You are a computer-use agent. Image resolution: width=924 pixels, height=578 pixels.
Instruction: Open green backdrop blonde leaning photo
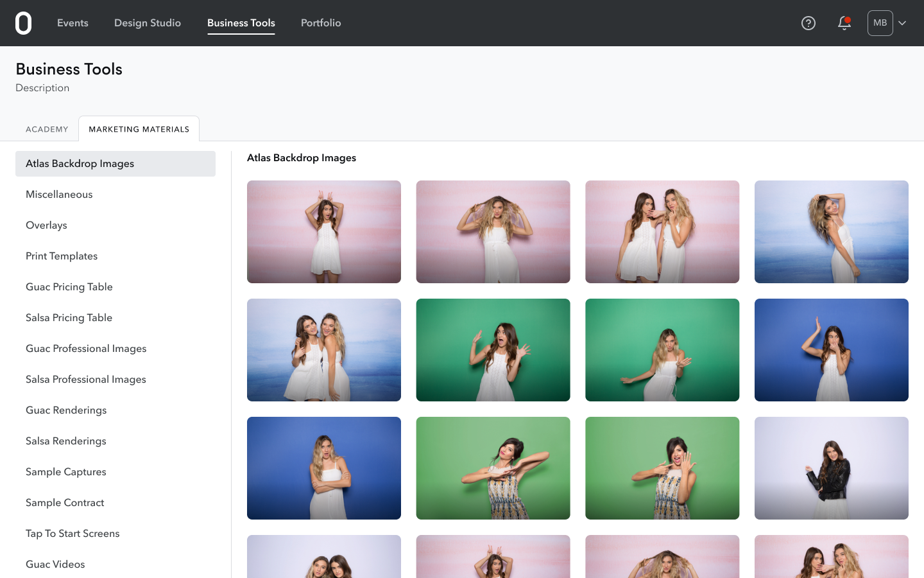click(662, 350)
